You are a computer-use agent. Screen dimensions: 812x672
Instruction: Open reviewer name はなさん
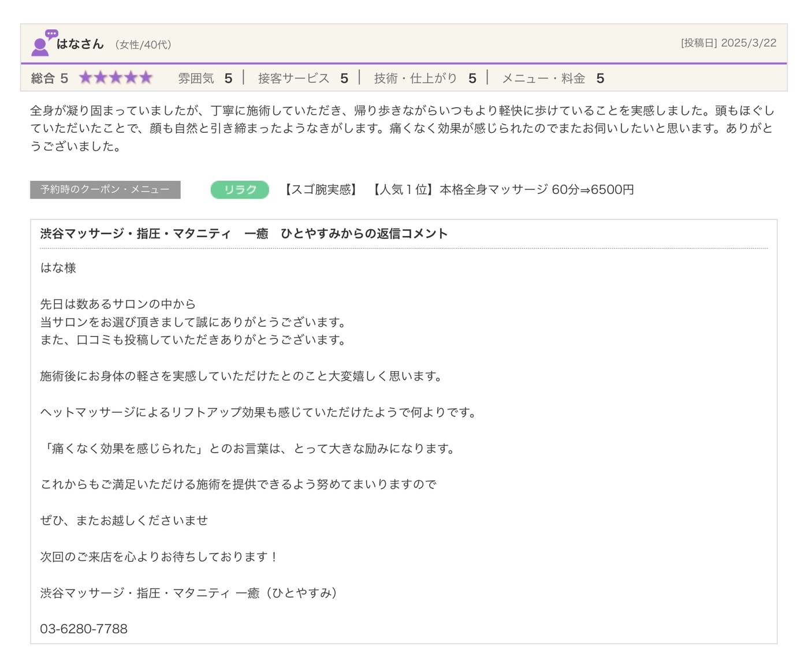pos(80,44)
